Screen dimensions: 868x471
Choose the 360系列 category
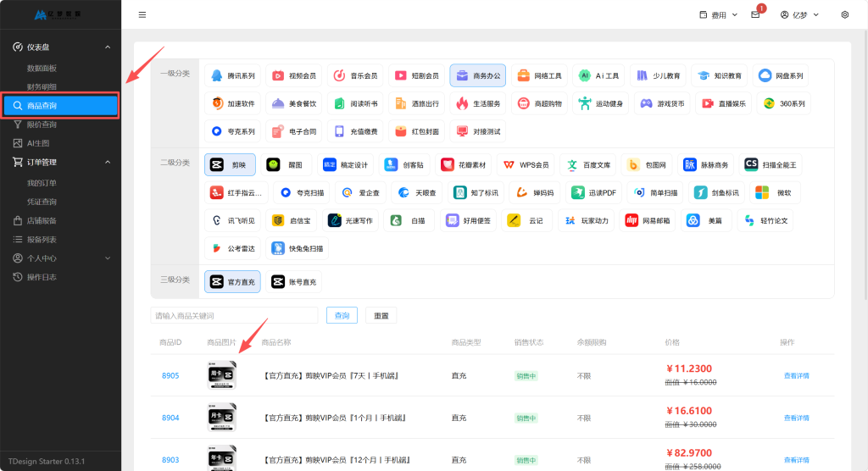(784, 103)
